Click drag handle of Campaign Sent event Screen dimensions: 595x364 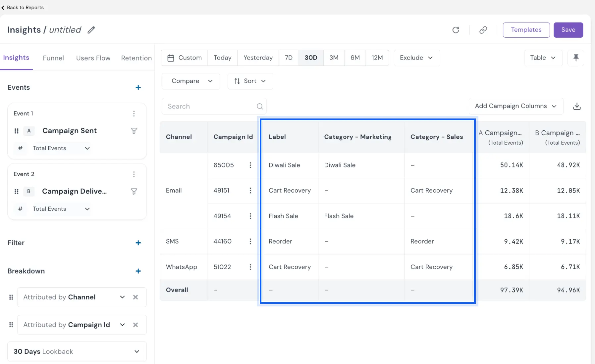pyautogui.click(x=17, y=131)
